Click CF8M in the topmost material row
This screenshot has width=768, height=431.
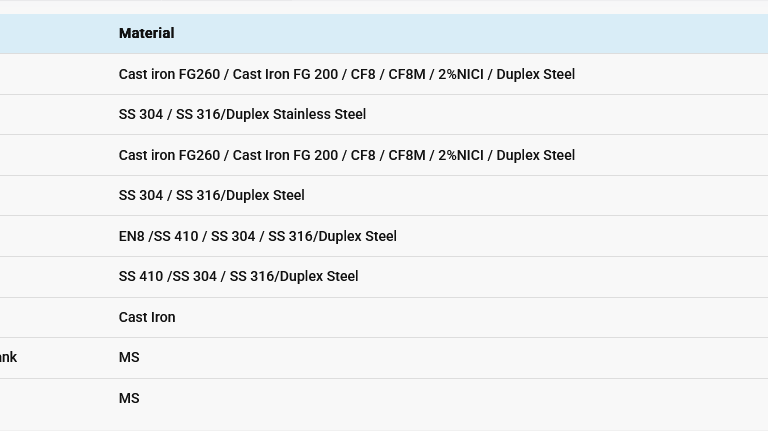point(407,74)
